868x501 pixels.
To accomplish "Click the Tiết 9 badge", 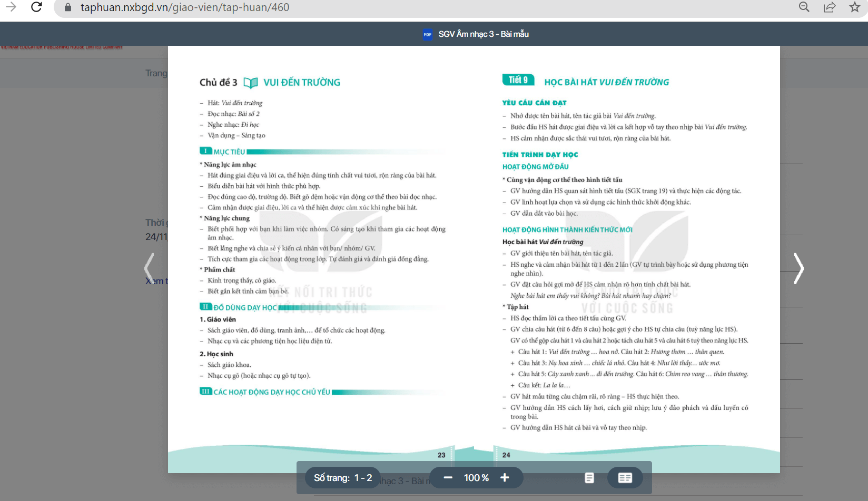I will (x=518, y=80).
